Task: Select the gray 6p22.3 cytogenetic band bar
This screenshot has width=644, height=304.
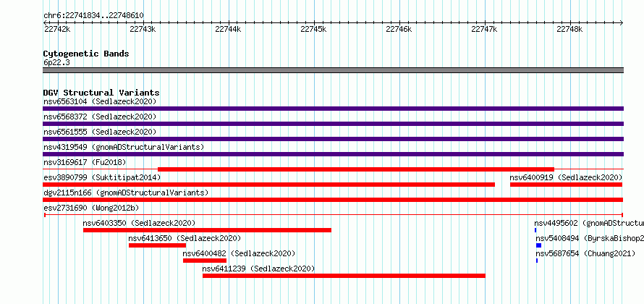Action: 333,70
